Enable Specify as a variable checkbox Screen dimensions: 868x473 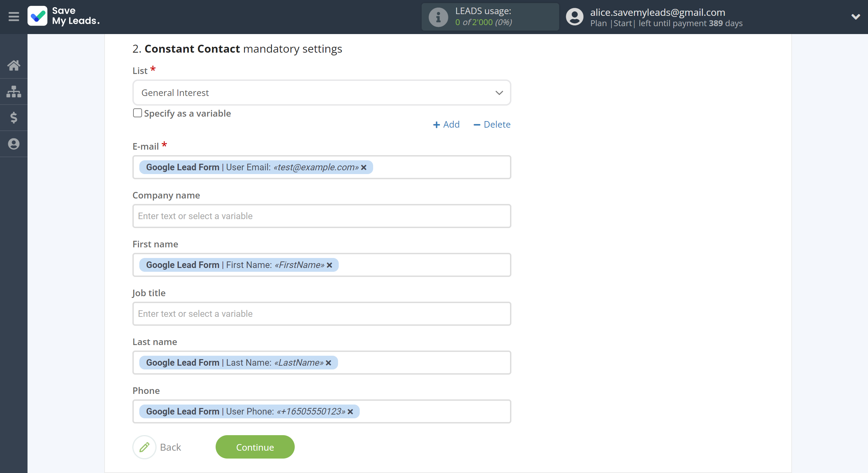click(138, 113)
